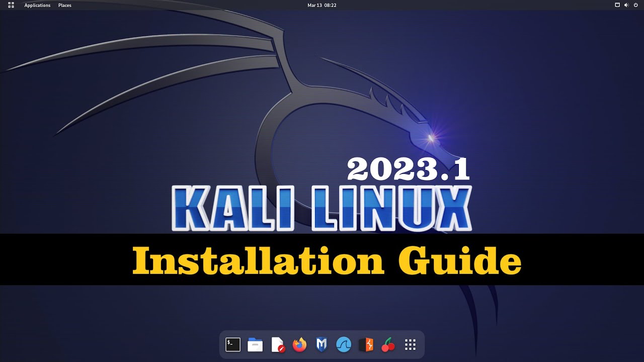Launch Wireshark from the dock
The width and height of the screenshot is (644, 362).
point(344,344)
